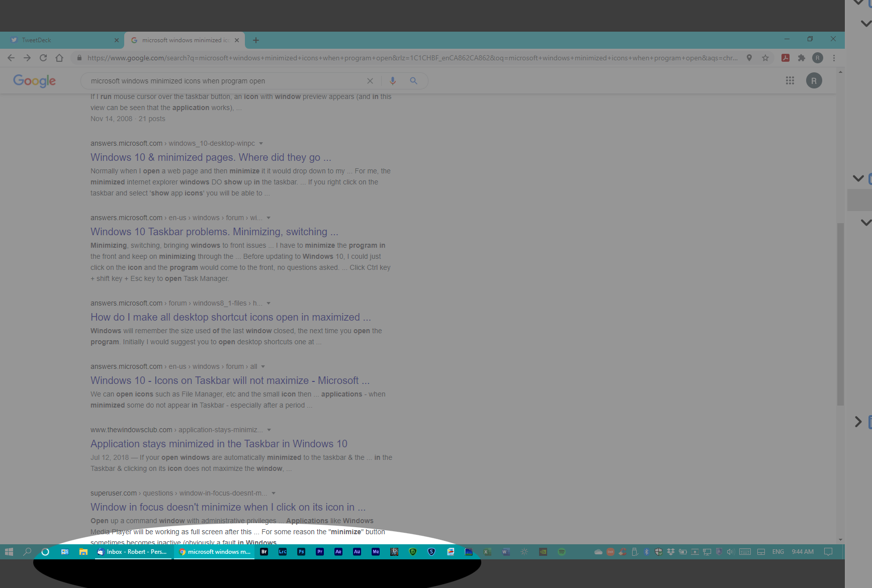Open 'Windows 10 Taskbar problems' result
872x588 pixels.
pos(214,232)
